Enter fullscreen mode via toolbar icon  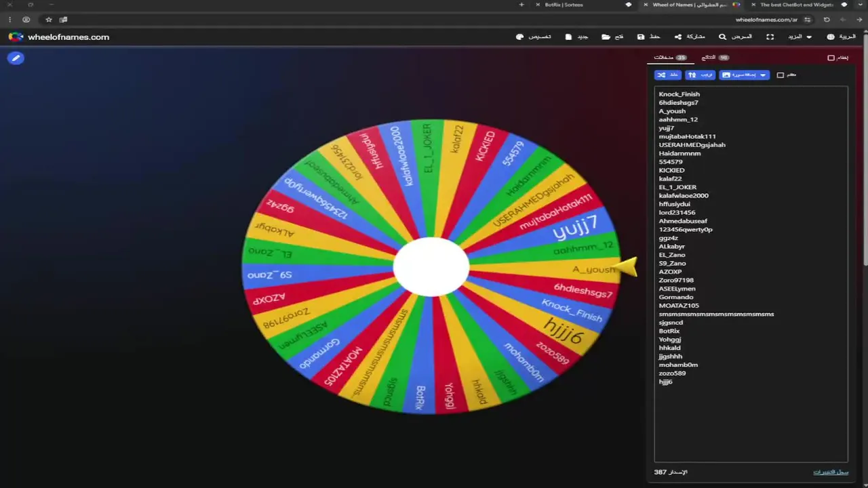click(770, 37)
